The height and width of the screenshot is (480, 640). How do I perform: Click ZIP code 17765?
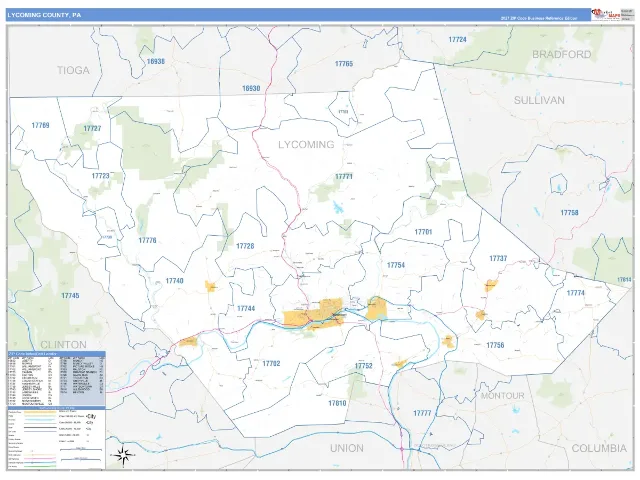click(344, 64)
